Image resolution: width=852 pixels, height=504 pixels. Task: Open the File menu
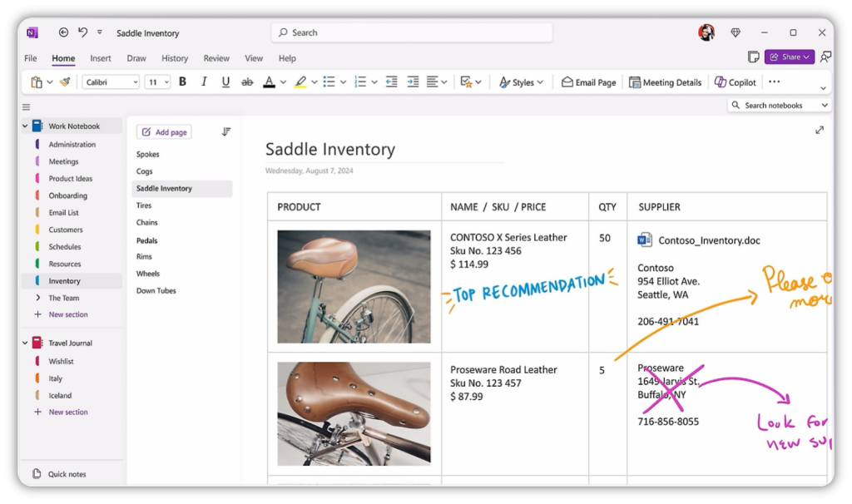30,58
